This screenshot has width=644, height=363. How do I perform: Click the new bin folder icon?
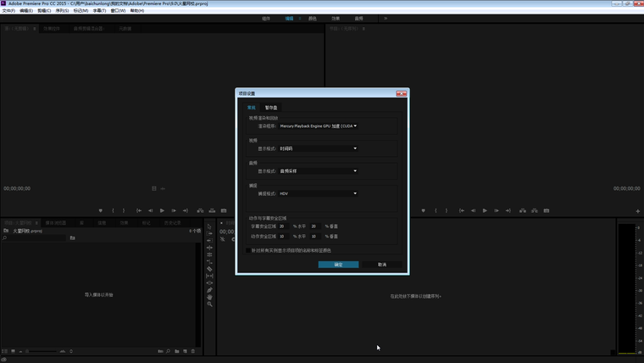tap(177, 350)
